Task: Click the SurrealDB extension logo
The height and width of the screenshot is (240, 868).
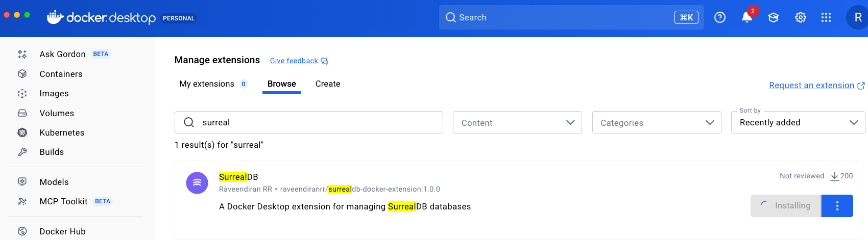Action: pyautogui.click(x=197, y=182)
